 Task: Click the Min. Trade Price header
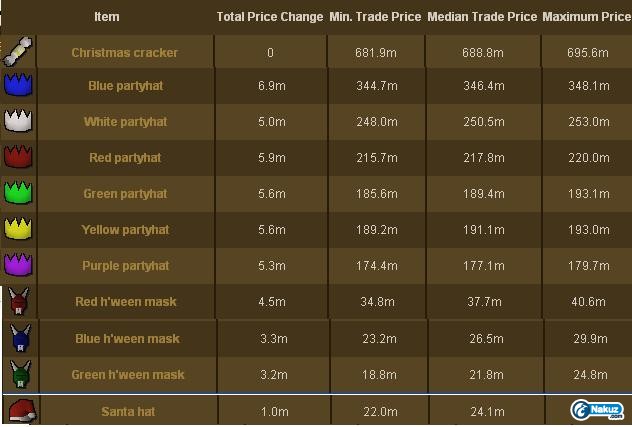375,17
